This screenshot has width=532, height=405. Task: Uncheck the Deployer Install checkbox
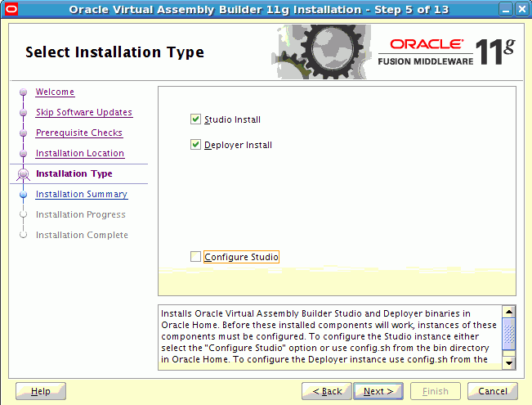[x=195, y=145]
